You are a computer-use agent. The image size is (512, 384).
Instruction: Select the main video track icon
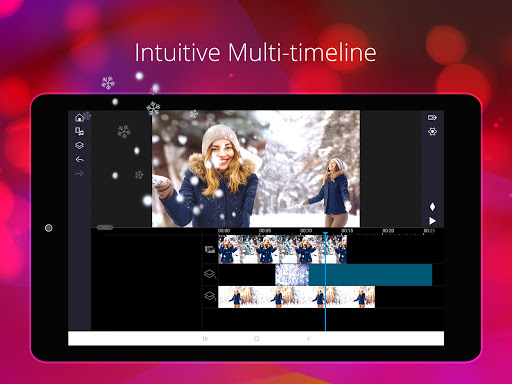210,249
